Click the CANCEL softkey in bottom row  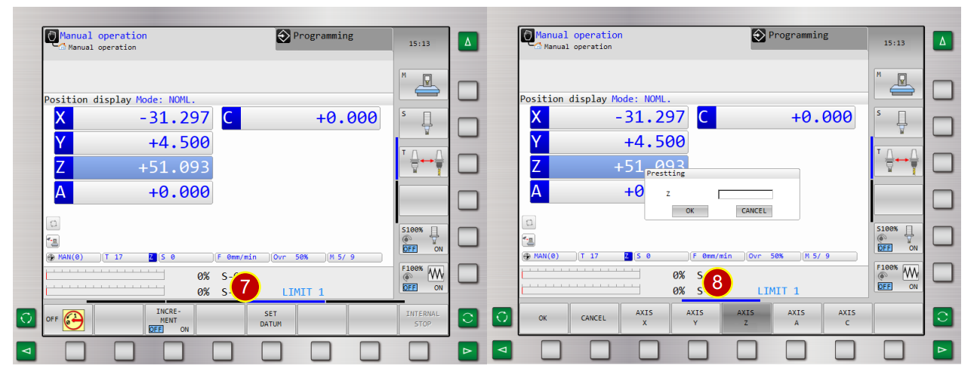click(x=593, y=318)
